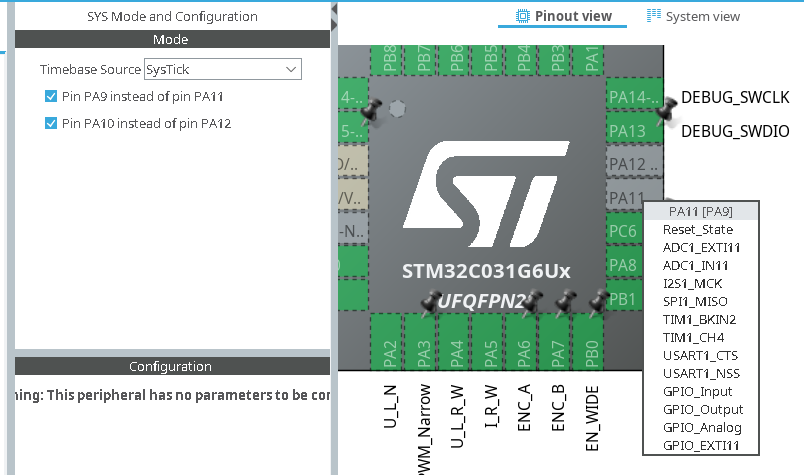Image resolution: width=804 pixels, height=475 pixels.
Task: Switch to the Pinout view tab
Action: click(563, 16)
